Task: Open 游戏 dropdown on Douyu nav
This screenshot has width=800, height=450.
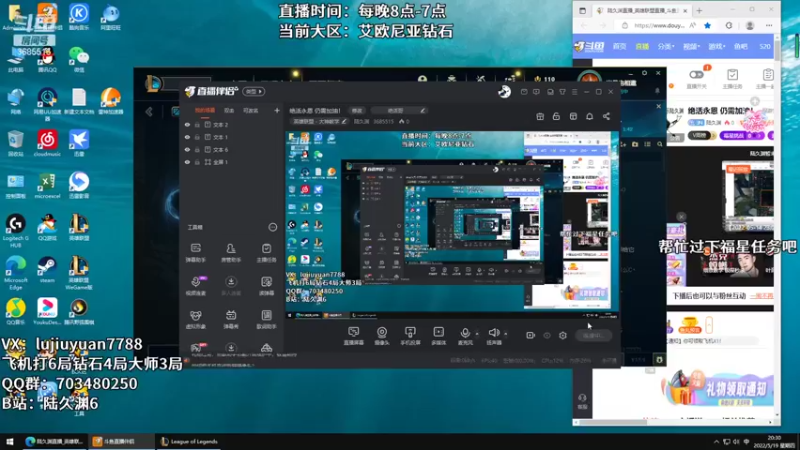Action: click(716, 46)
